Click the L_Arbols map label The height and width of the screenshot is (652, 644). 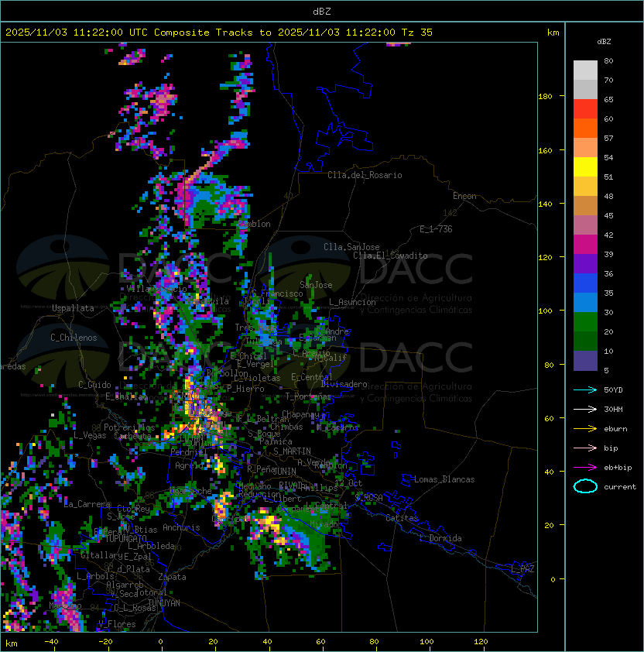95,576
